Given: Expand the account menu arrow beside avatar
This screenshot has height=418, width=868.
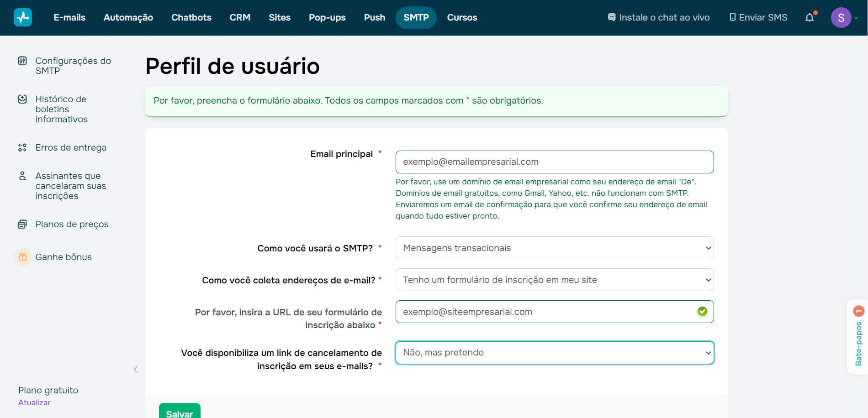Looking at the screenshot, I should (x=856, y=18).
